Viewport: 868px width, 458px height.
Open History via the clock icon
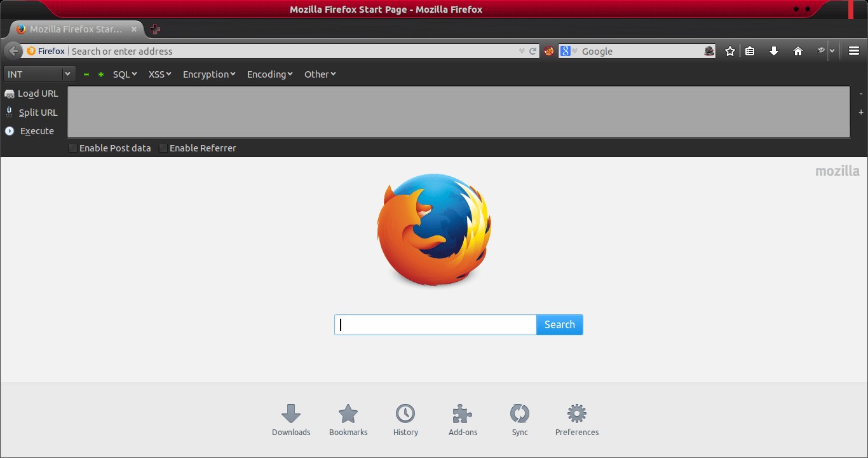point(405,413)
